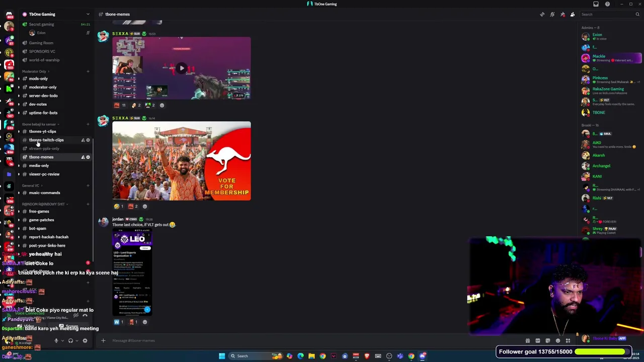
Task: Create invite for the tbone-memes channel
Action: click(83, 157)
